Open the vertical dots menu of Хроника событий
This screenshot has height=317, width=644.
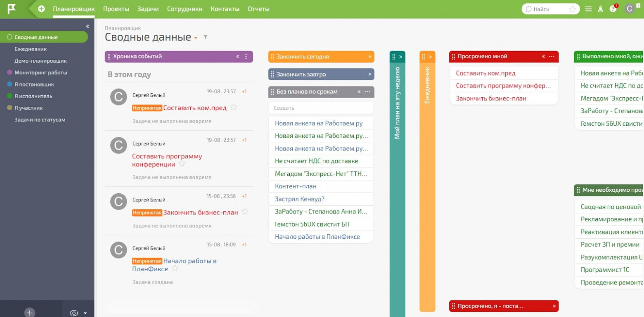(x=246, y=56)
